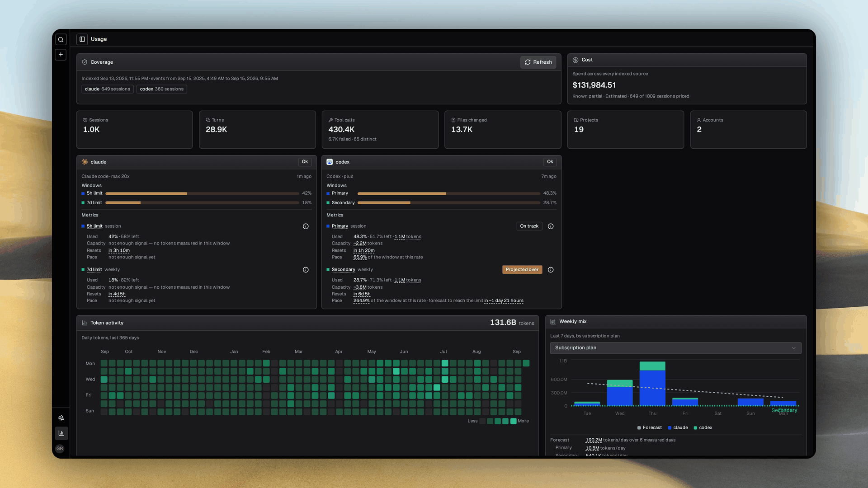Click '264.9%' pace value
Viewport: 868px width, 488px height.
click(x=361, y=301)
